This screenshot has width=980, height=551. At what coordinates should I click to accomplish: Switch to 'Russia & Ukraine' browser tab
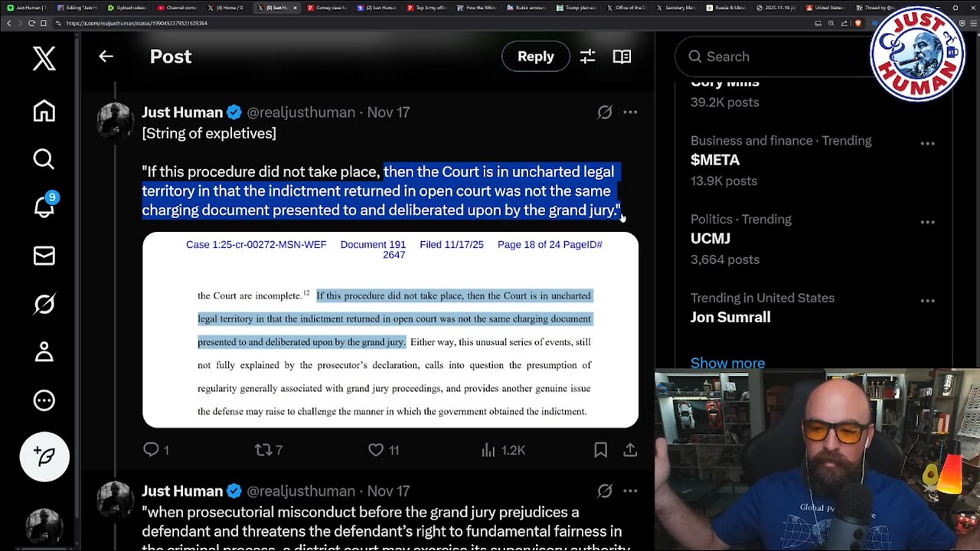(724, 8)
